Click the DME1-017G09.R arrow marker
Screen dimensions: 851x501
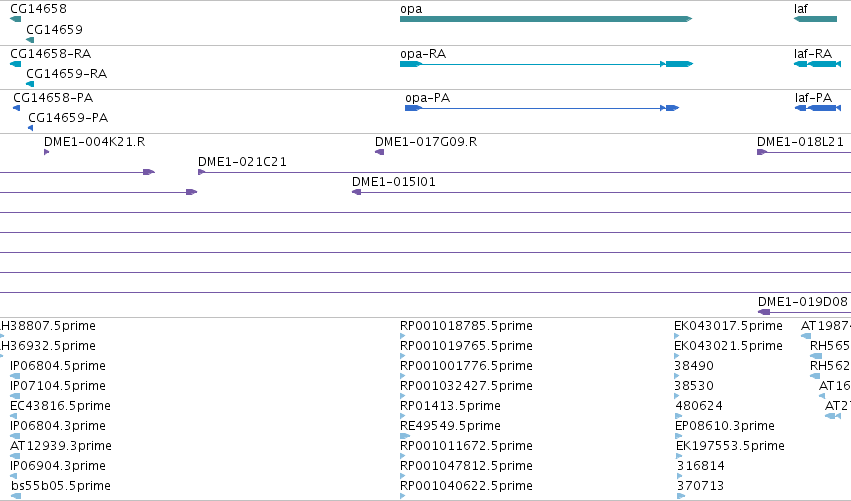[x=379, y=152]
